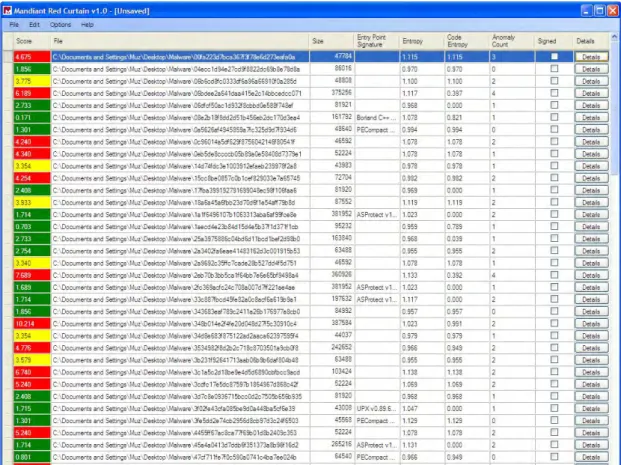Sort by the Anomaly Count column header

pyautogui.click(x=512, y=41)
